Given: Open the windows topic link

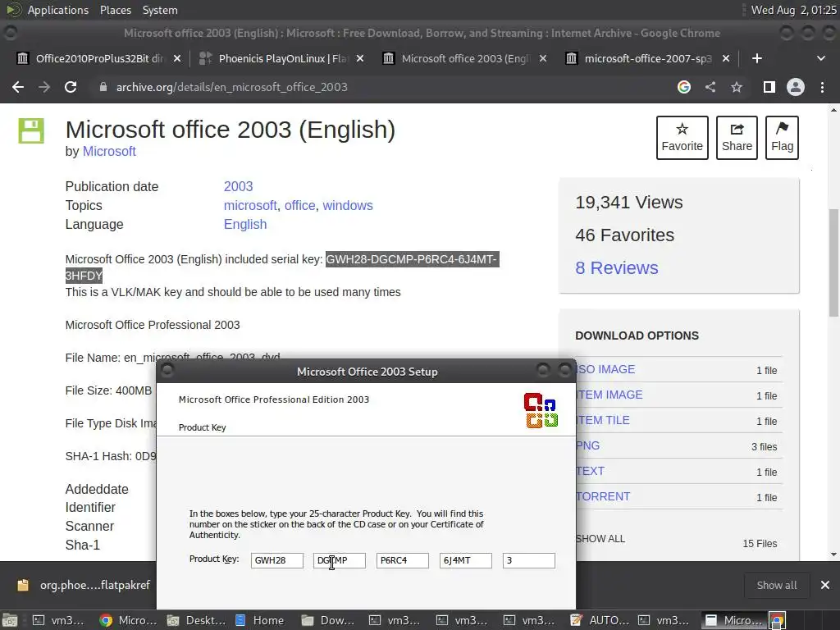Looking at the screenshot, I should [348, 205].
